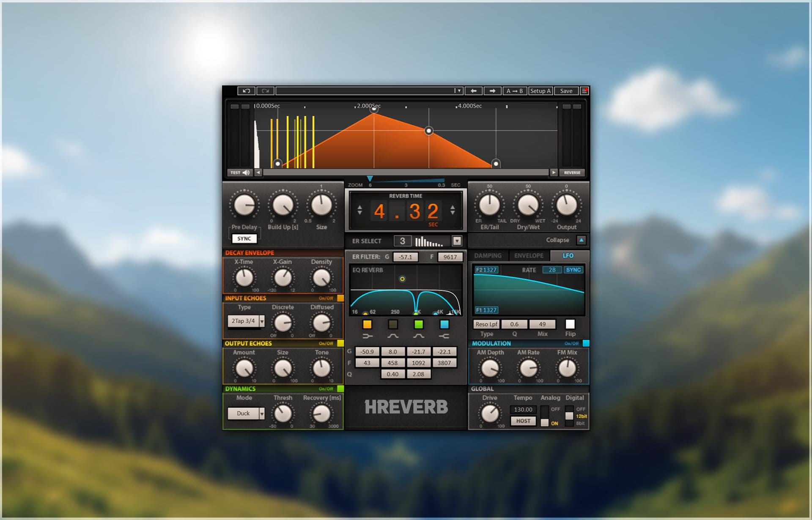Viewport: 812px width, 520px height.
Task: Click the Dry/Wet knob
Action: click(x=528, y=205)
